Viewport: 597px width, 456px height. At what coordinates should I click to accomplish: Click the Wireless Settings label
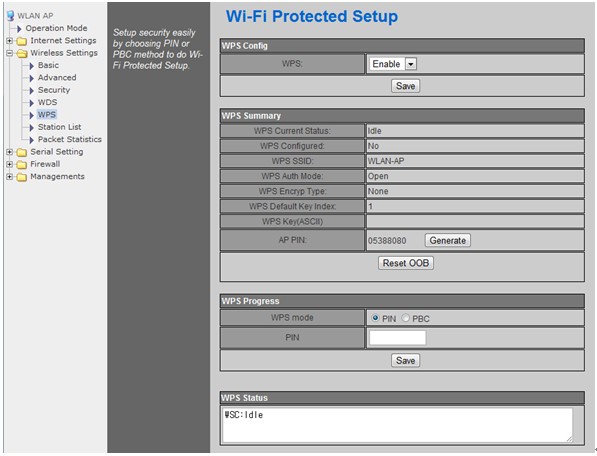[64, 53]
